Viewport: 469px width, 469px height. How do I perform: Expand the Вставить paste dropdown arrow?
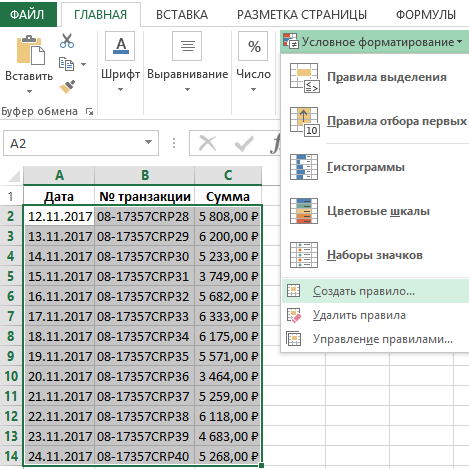(29, 91)
